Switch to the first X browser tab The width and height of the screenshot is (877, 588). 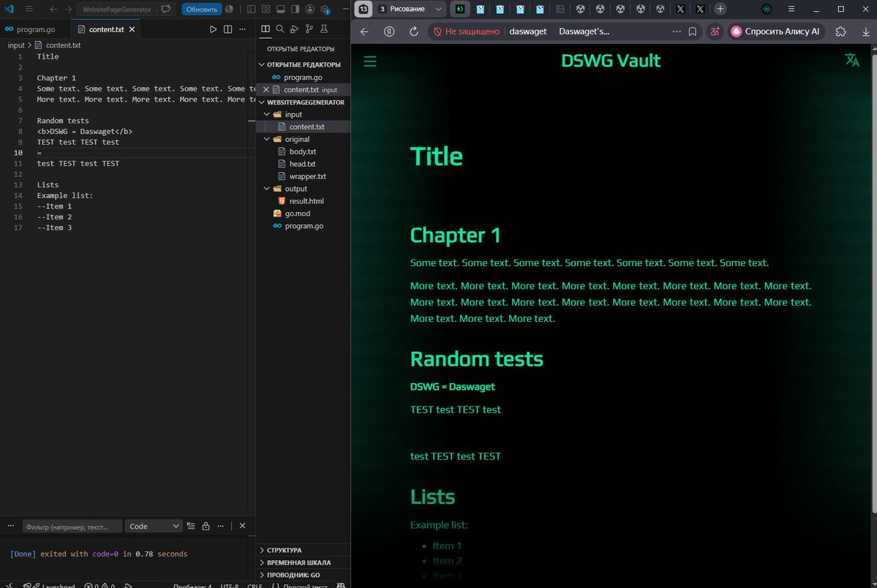(680, 9)
